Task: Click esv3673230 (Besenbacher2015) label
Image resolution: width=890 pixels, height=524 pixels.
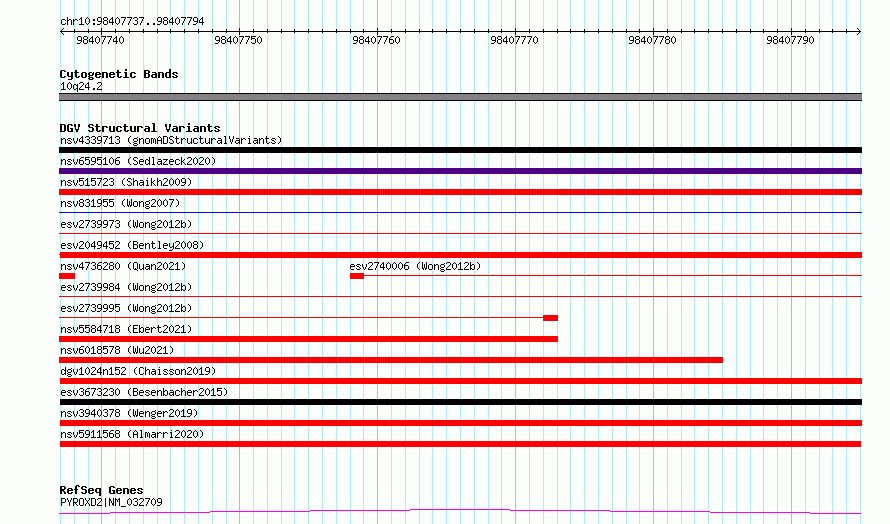Action: coord(144,392)
